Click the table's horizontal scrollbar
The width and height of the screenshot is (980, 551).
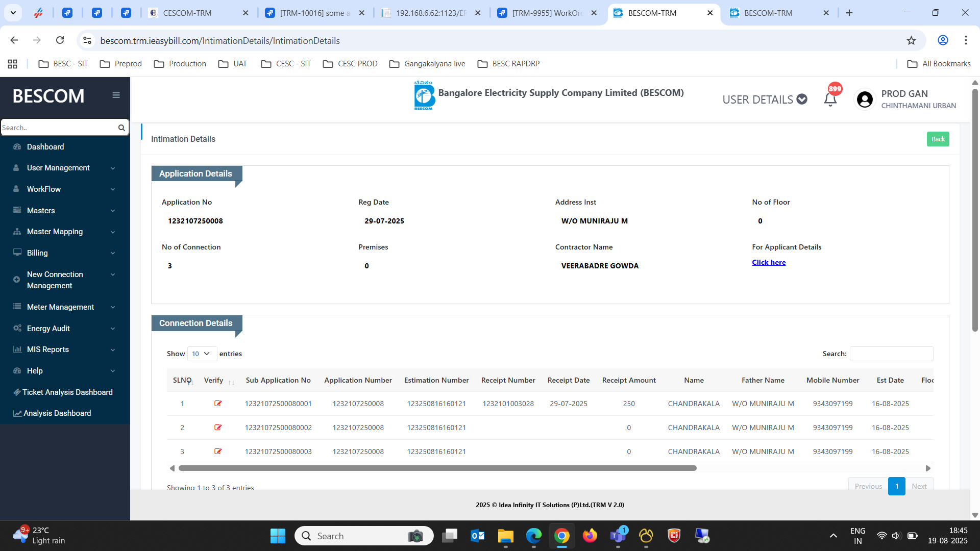(437, 468)
